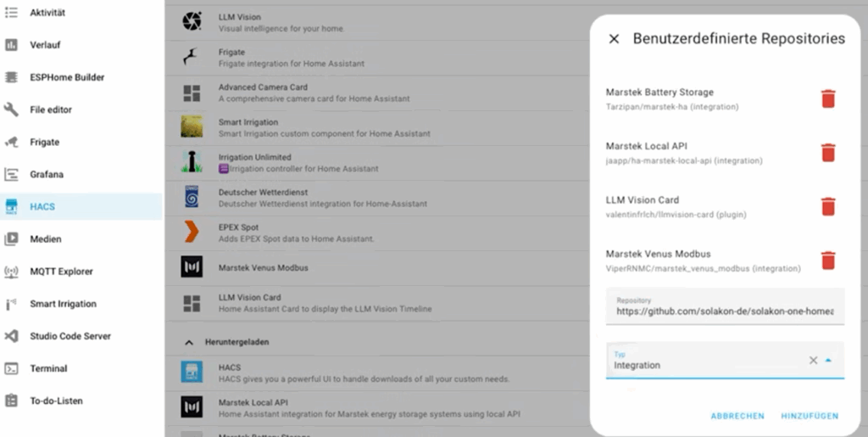Delete the Marstek Battery Storage repository
The image size is (868, 437).
tap(828, 99)
